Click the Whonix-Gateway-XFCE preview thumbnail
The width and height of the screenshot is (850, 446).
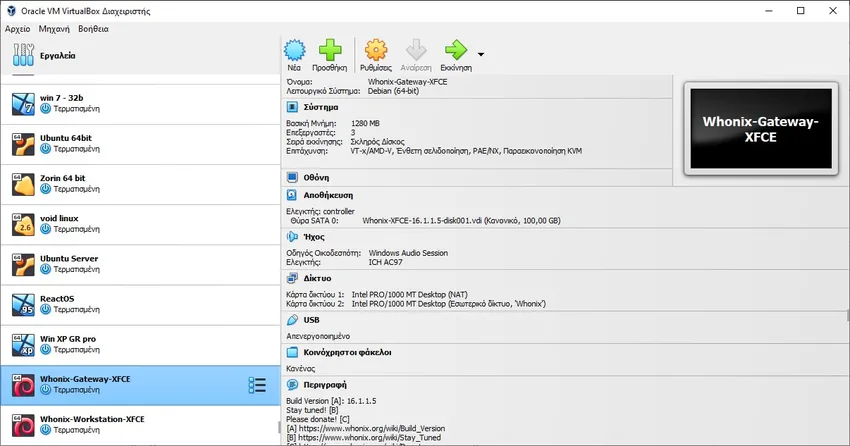(761, 129)
